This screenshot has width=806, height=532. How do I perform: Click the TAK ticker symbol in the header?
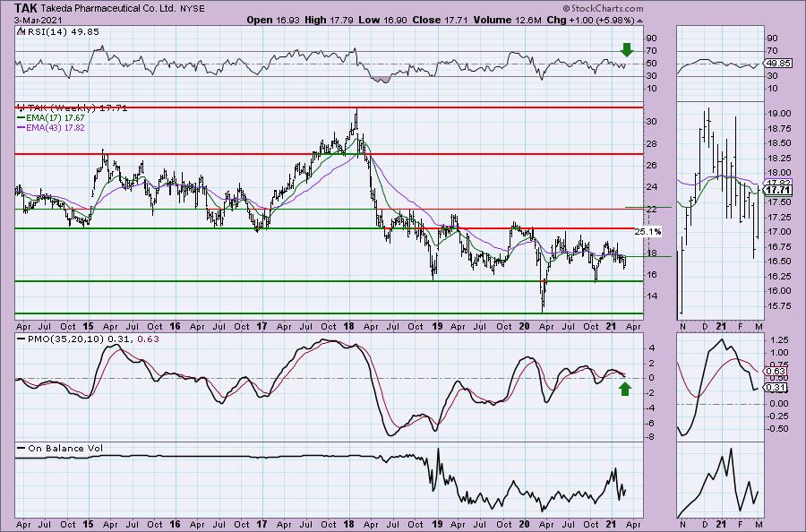27,8
